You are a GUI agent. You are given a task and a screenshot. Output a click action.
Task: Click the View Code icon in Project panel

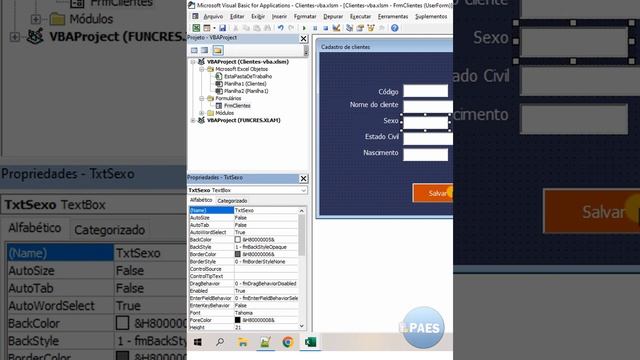coord(194,50)
